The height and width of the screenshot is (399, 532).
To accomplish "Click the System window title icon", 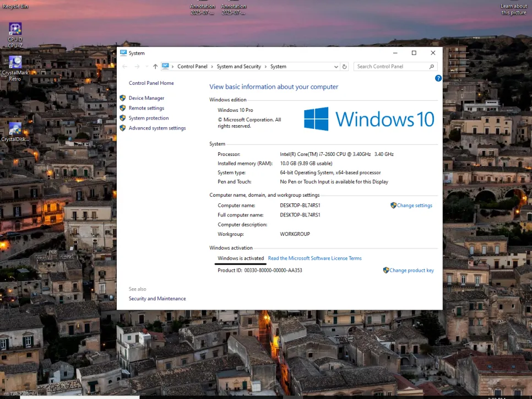I will [x=123, y=53].
